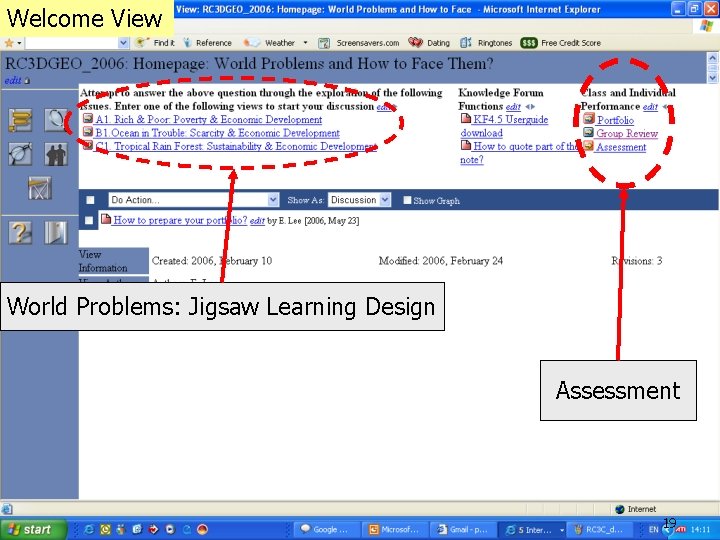The image size is (720, 540).
Task: Click the Find it lightbulb icon
Action: pyautogui.click(x=142, y=43)
